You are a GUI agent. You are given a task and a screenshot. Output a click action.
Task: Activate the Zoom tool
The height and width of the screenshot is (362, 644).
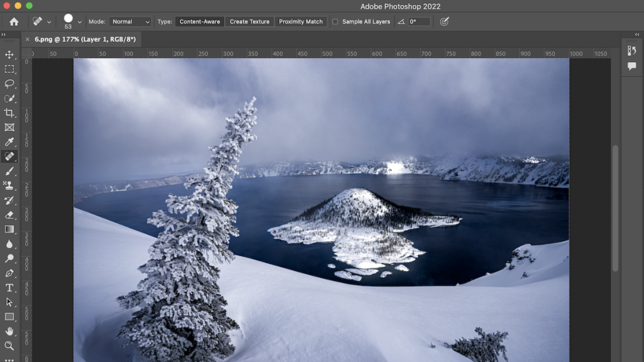9,346
